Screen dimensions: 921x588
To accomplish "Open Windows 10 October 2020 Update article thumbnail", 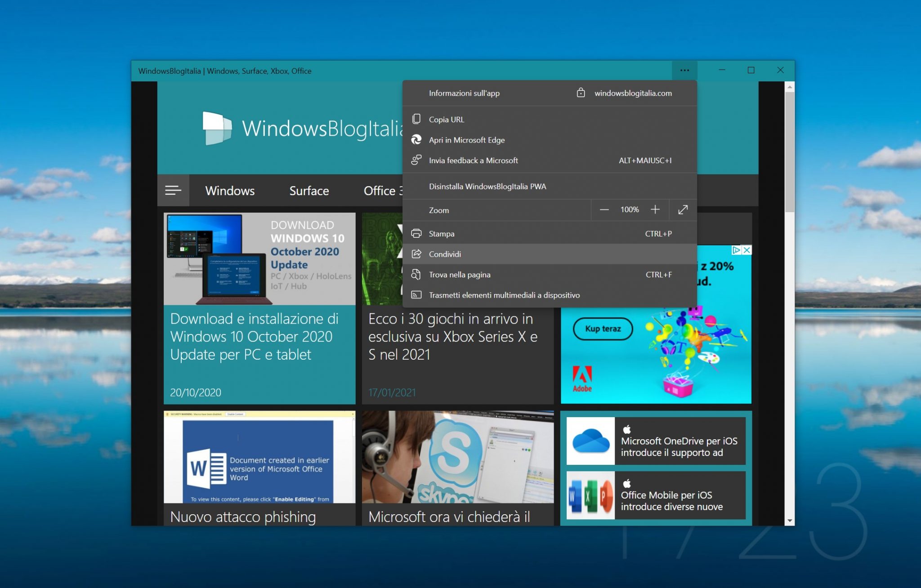I will 259,259.
